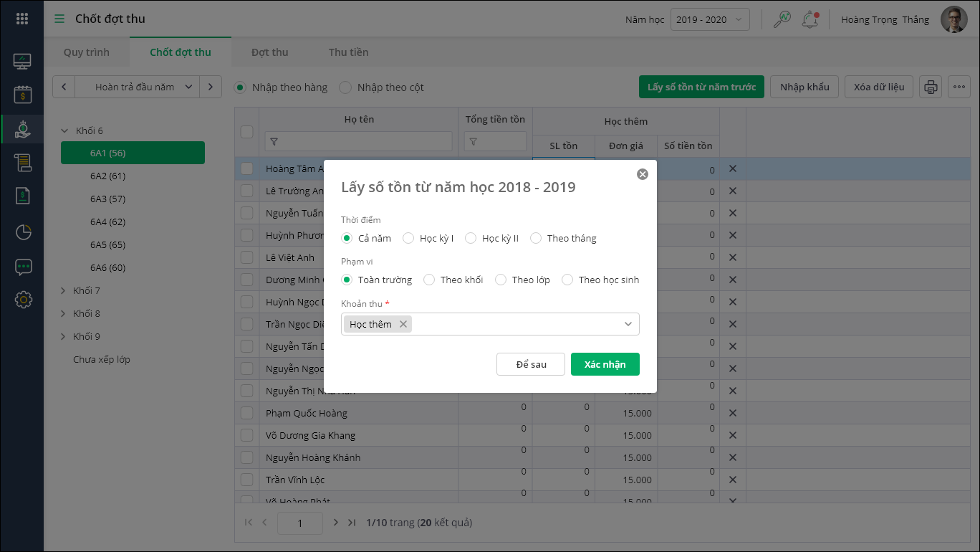Open the notifications bell icon

(x=810, y=19)
